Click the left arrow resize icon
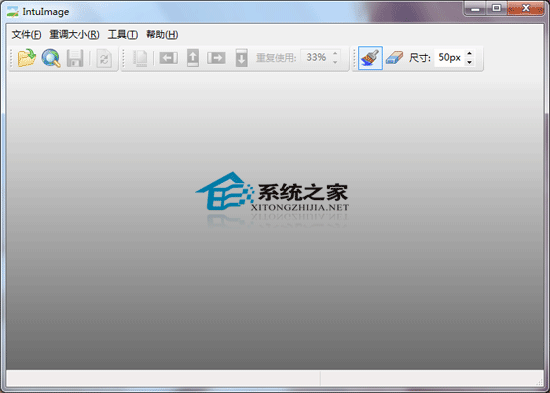The height and width of the screenshot is (393, 550). [x=168, y=58]
